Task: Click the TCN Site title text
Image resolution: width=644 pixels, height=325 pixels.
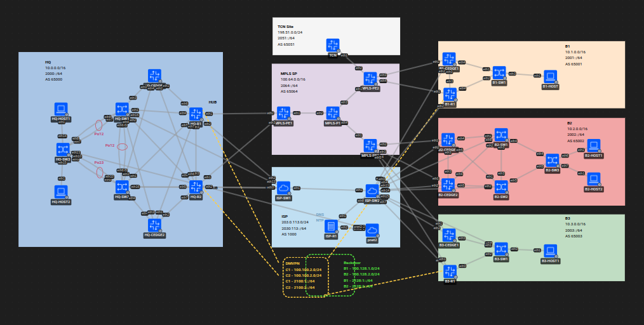Action: click(285, 27)
